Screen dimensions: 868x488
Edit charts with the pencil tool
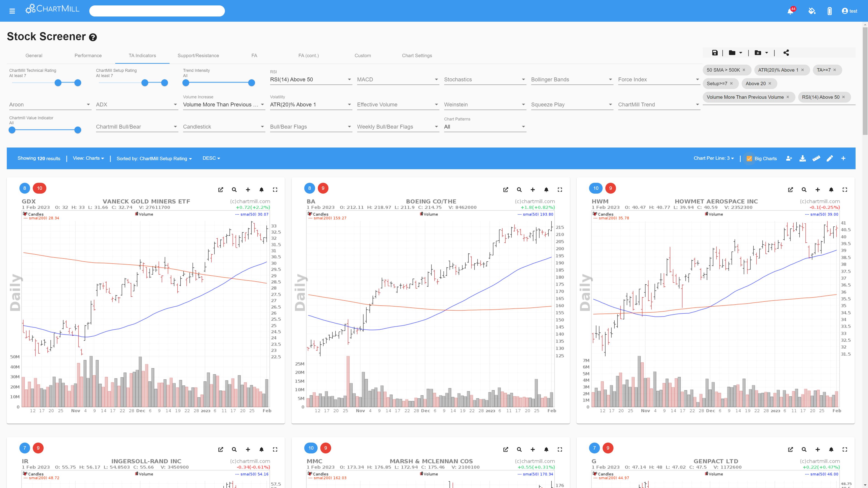[x=830, y=158]
